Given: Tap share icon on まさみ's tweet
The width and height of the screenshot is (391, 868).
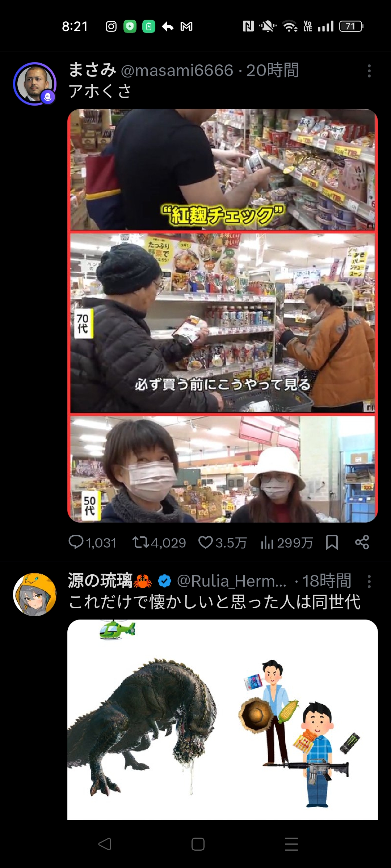Looking at the screenshot, I should click(x=362, y=542).
